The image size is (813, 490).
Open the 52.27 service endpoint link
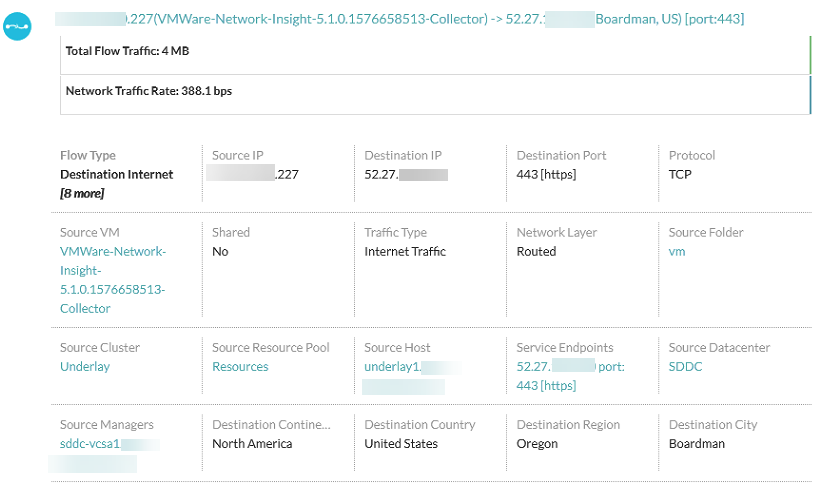tap(570, 376)
